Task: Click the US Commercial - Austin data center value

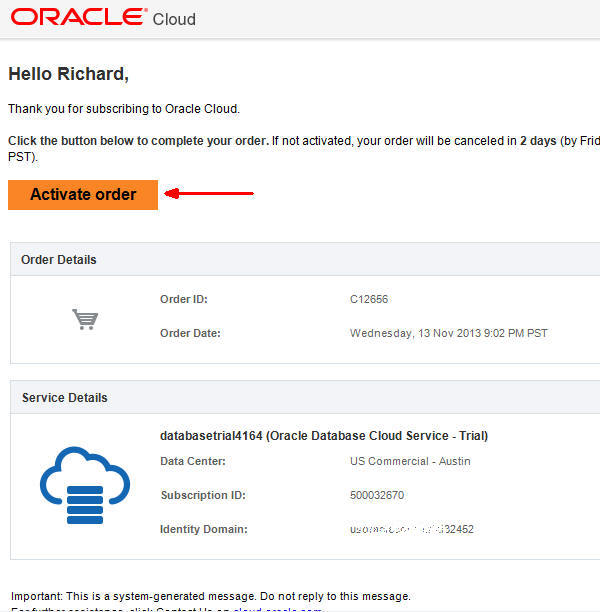Action: pyautogui.click(x=410, y=461)
